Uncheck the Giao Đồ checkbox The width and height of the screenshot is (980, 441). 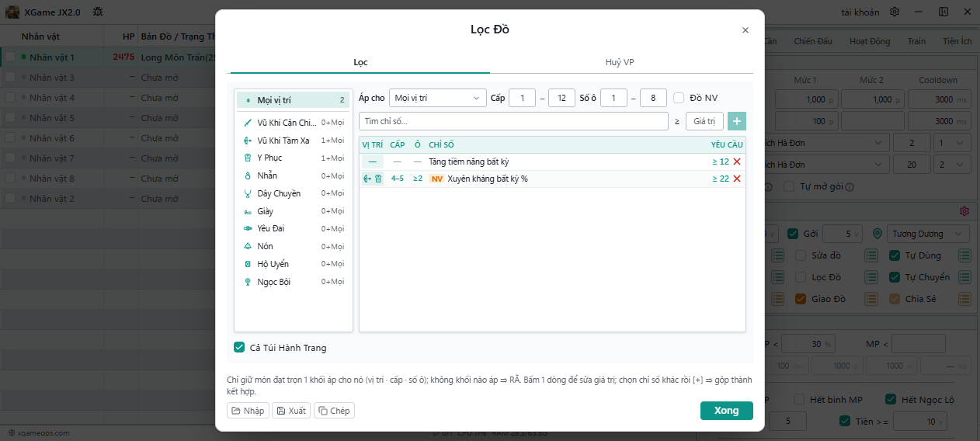click(x=801, y=299)
